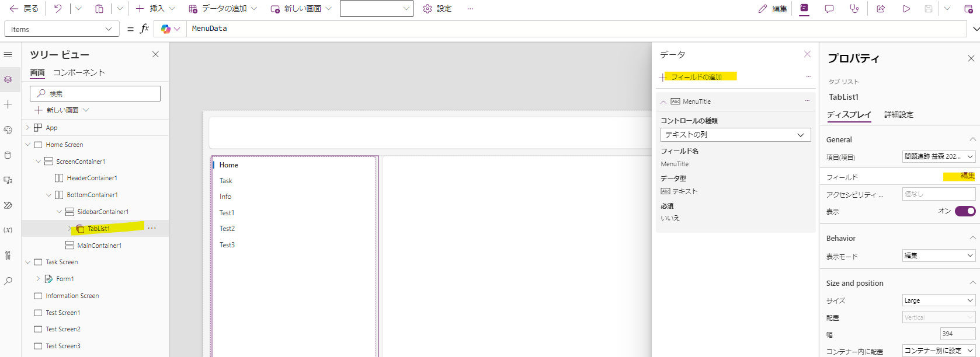Click the MenuData formula bar
Screen dimensions: 980x357
tap(576, 29)
